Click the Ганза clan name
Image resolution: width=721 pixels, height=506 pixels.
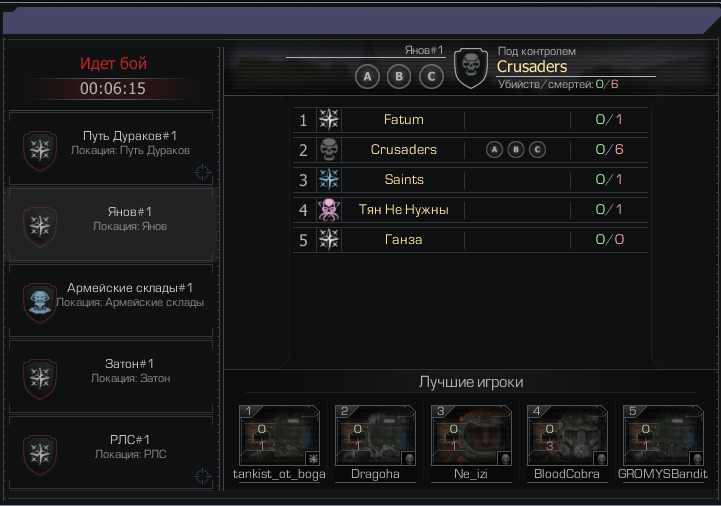[x=403, y=240]
